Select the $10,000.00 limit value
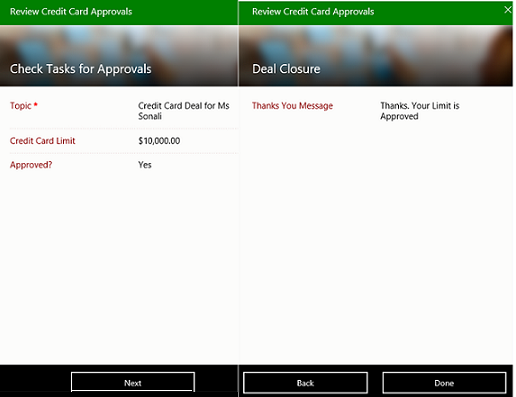This screenshot has height=397, width=516. pyautogui.click(x=159, y=141)
